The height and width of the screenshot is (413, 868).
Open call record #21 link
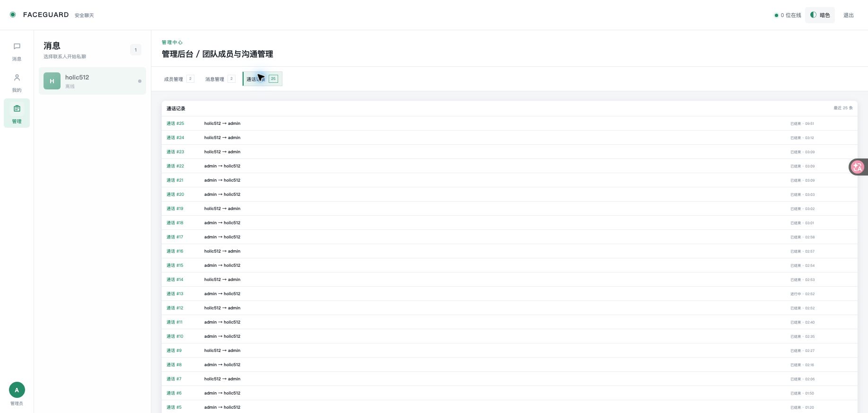click(x=175, y=180)
